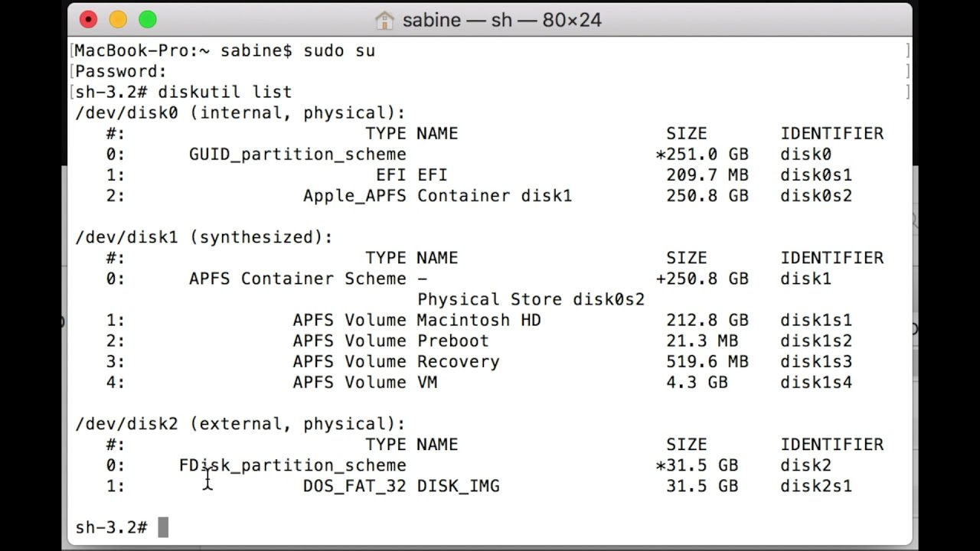
Task: Minimize the Terminal with yellow button
Action: point(118,20)
